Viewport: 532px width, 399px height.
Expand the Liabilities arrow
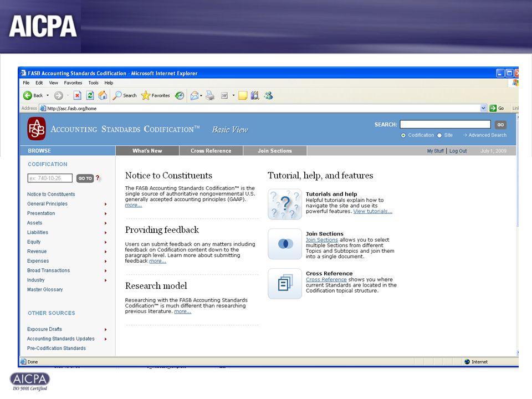[x=105, y=232]
